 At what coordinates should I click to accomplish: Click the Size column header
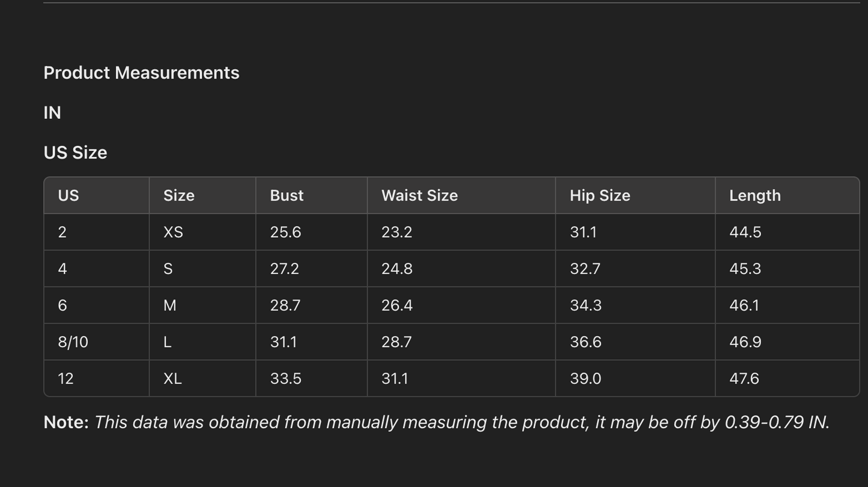[178, 196]
